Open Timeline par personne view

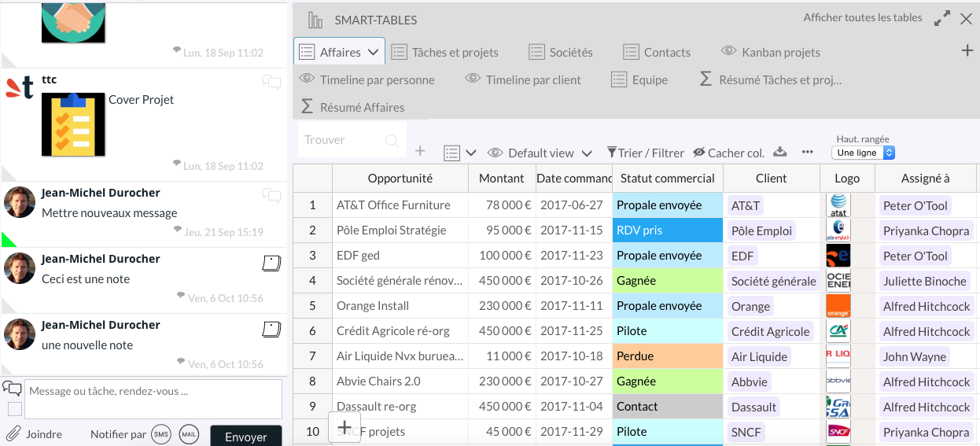367,79
